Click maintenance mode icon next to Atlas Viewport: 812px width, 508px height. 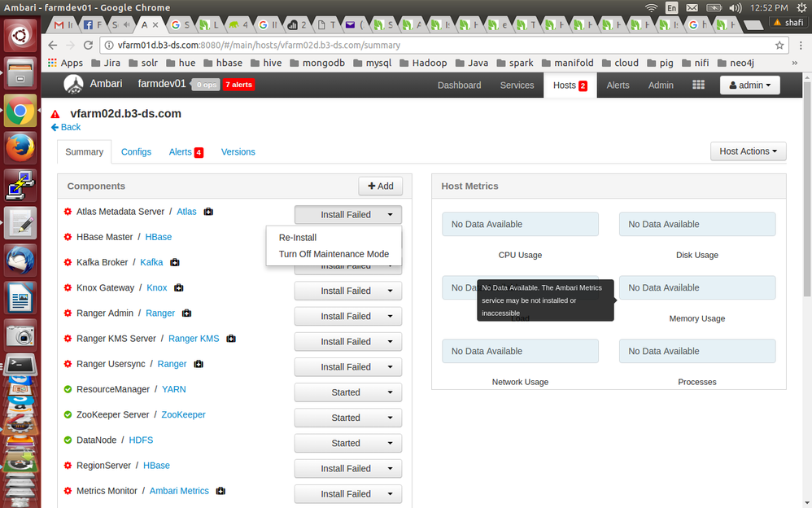pos(208,212)
